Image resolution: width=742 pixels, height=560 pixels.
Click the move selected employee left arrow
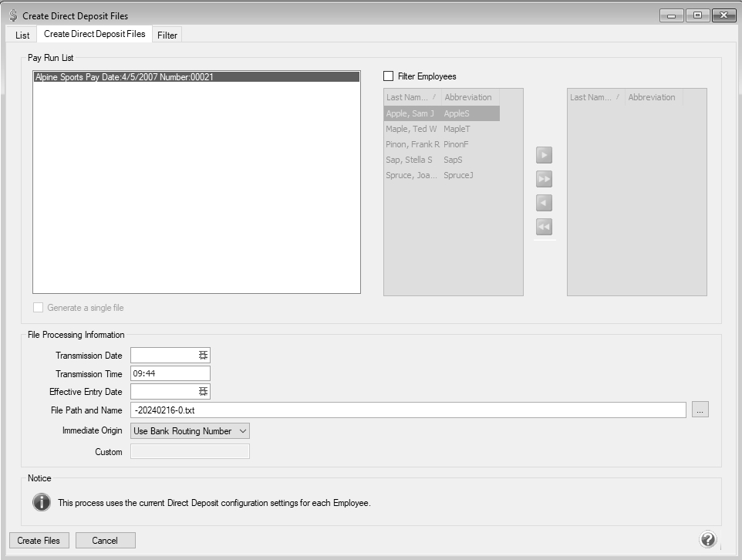coord(544,204)
